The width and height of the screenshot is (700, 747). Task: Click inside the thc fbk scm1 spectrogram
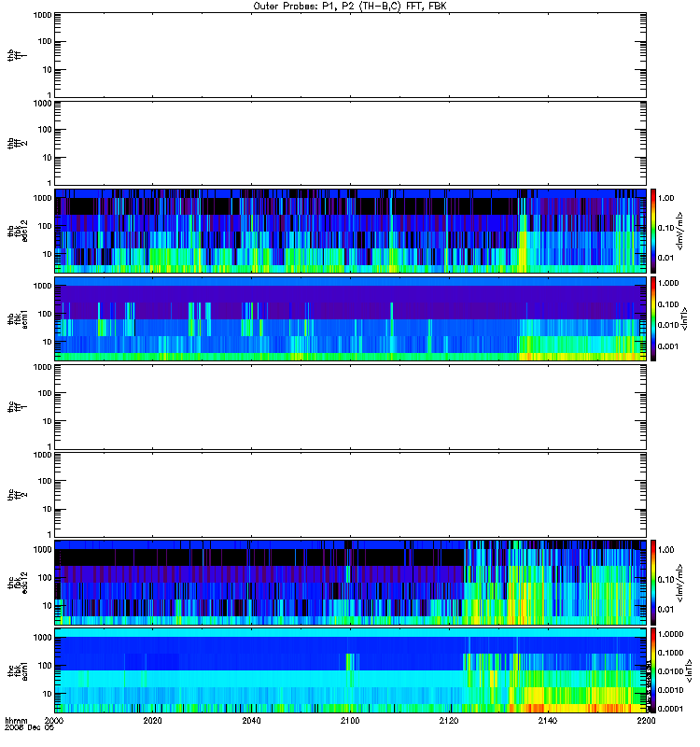click(x=350, y=670)
